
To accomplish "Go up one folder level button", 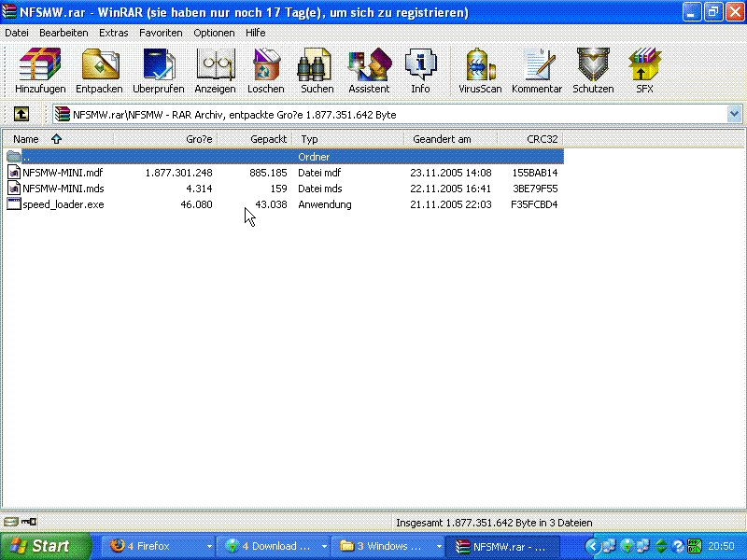I will click(x=21, y=114).
